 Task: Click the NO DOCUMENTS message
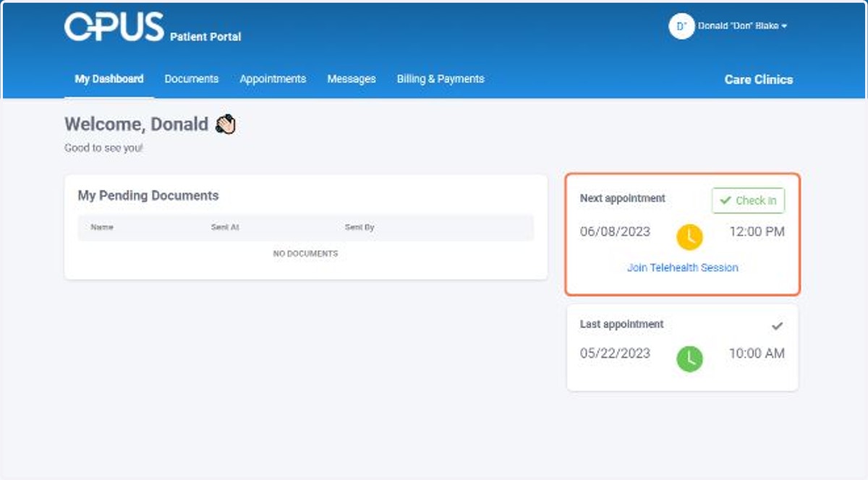[305, 254]
